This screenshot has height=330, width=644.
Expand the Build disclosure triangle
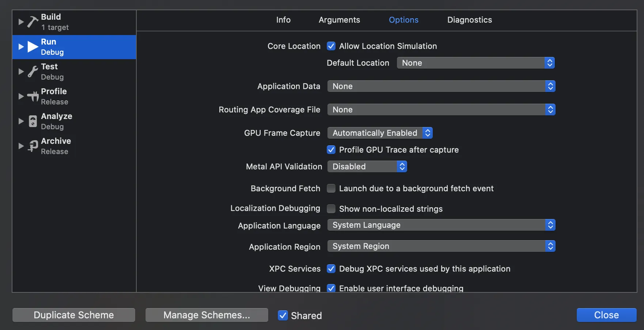coord(21,22)
